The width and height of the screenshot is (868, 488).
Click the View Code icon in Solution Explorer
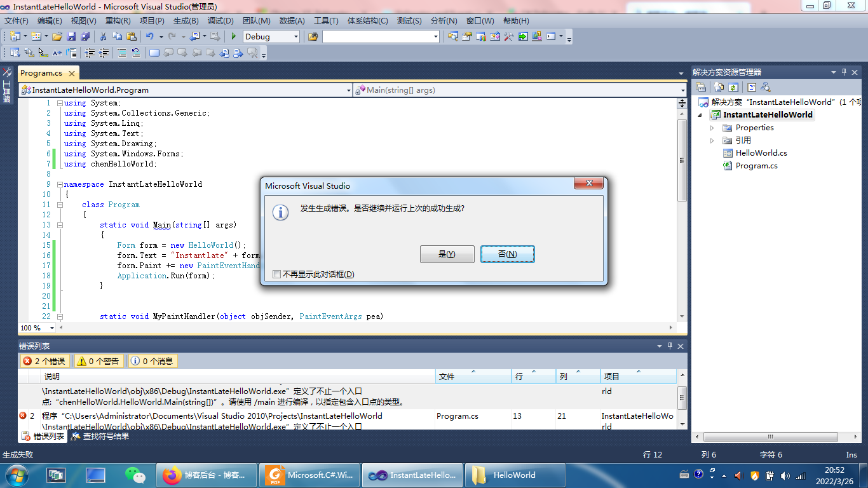pos(752,88)
